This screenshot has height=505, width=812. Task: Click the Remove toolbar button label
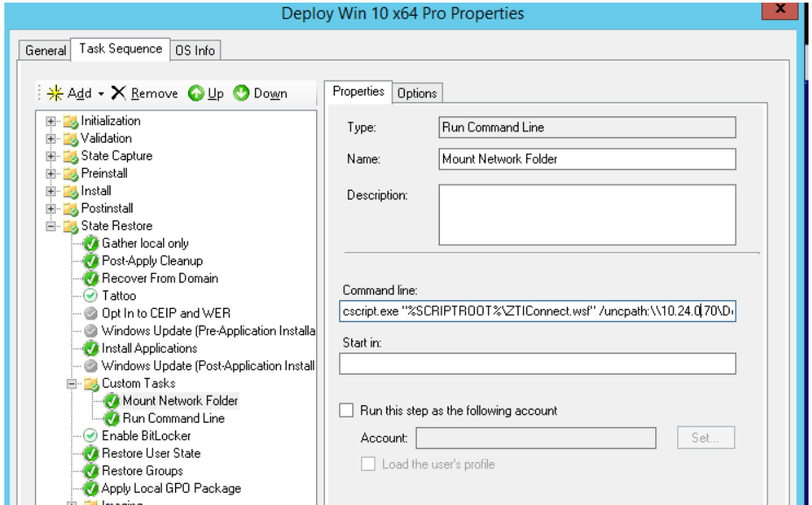pos(154,94)
